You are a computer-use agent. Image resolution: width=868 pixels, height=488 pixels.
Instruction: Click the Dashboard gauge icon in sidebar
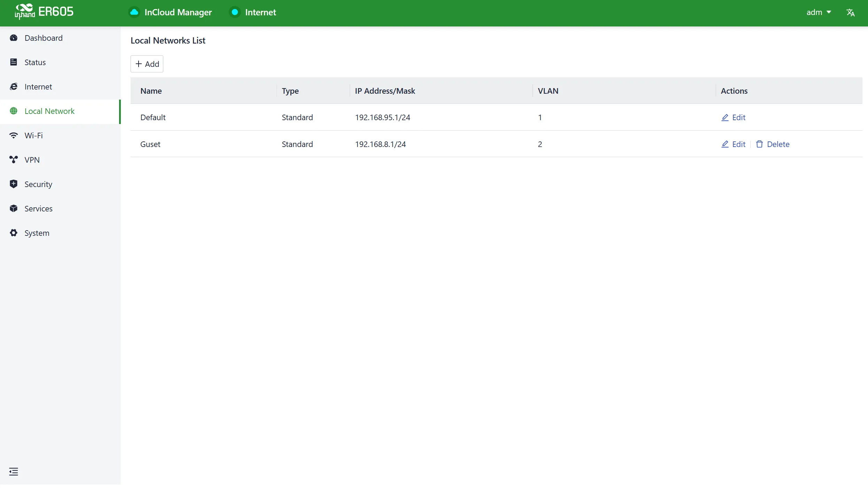tap(14, 38)
